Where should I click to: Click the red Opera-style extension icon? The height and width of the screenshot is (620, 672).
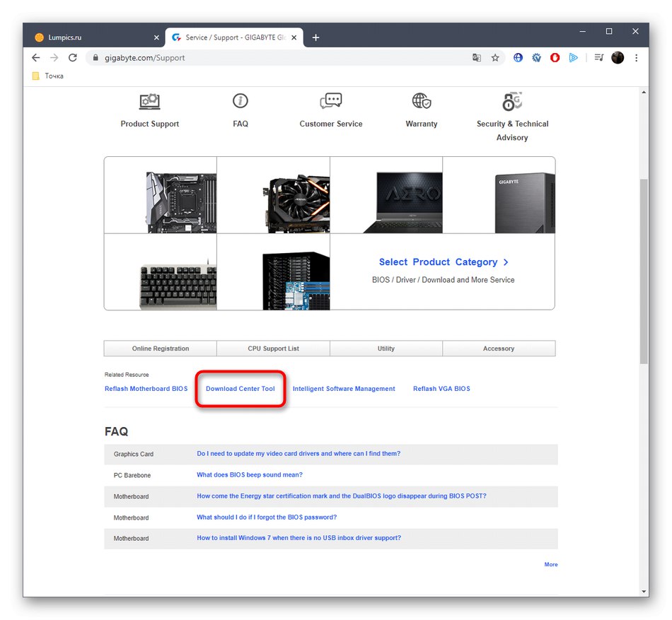(x=555, y=57)
